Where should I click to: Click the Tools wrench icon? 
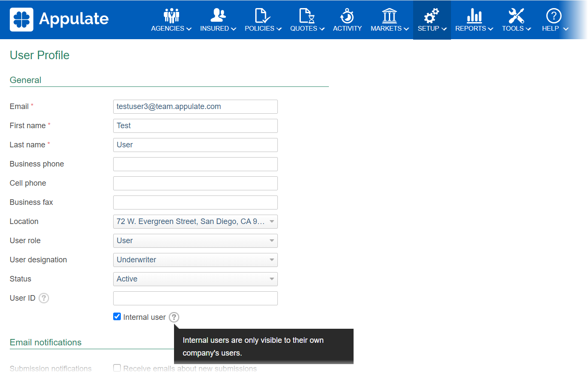coord(516,16)
